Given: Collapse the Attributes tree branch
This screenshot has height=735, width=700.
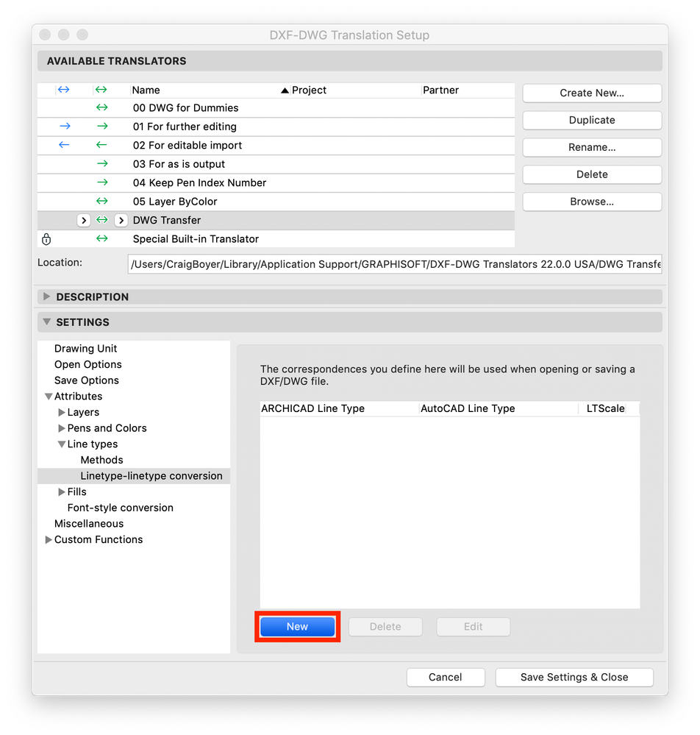Looking at the screenshot, I should click(x=49, y=396).
